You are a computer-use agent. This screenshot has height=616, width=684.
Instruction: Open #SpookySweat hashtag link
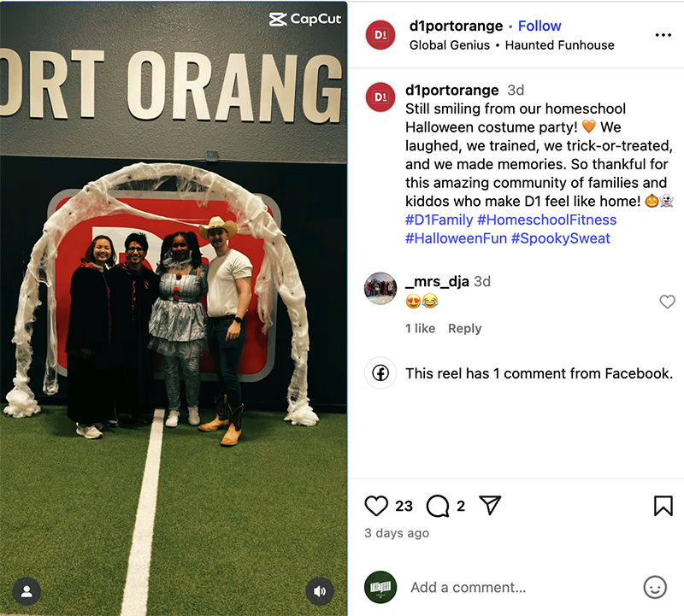(560, 238)
